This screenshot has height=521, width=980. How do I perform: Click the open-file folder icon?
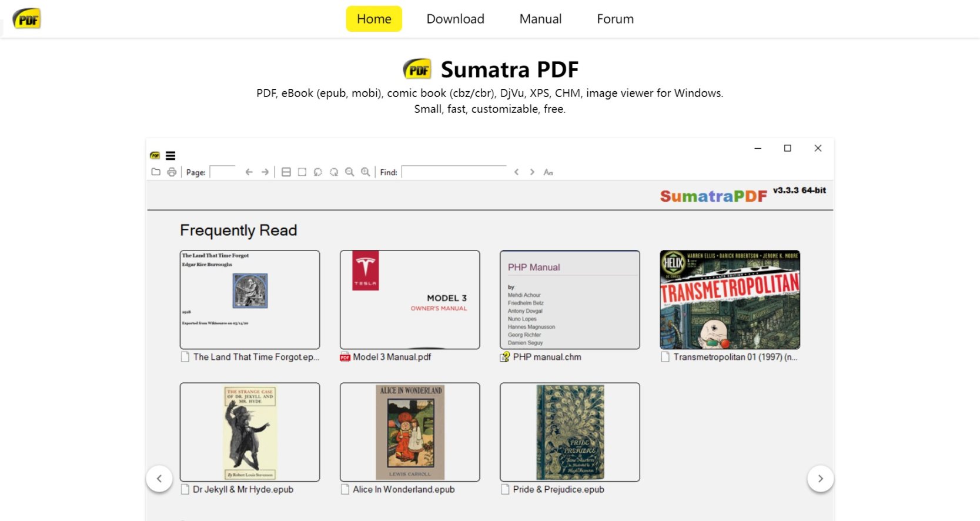coord(156,172)
